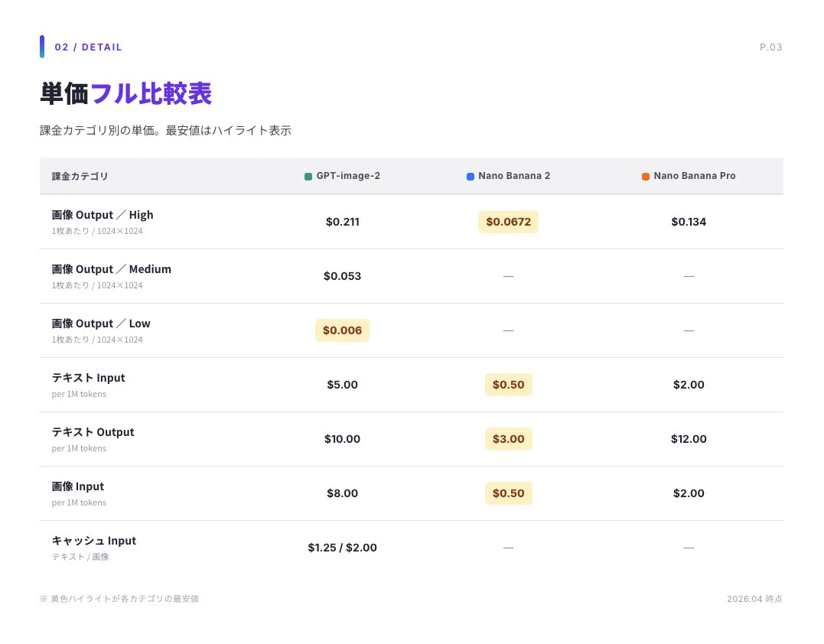Click the テキスト Input row label
The height and width of the screenshot is (644, 824).
point(88,378)
